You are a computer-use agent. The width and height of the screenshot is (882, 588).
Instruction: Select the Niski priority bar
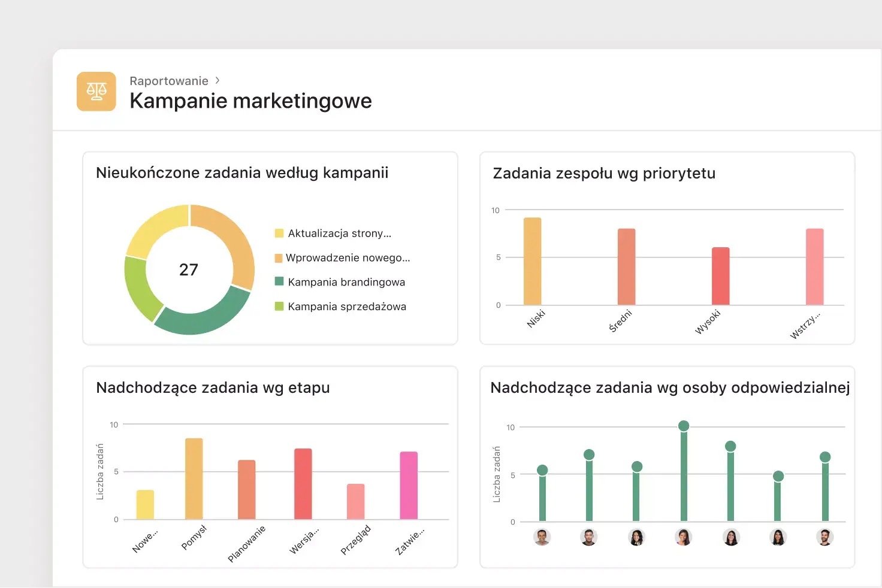click(x=532, y=261)
